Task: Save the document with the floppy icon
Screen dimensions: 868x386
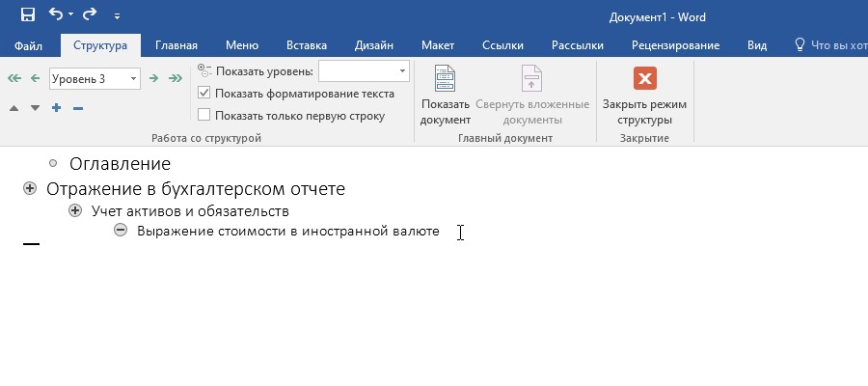Action: click(28, 14)
